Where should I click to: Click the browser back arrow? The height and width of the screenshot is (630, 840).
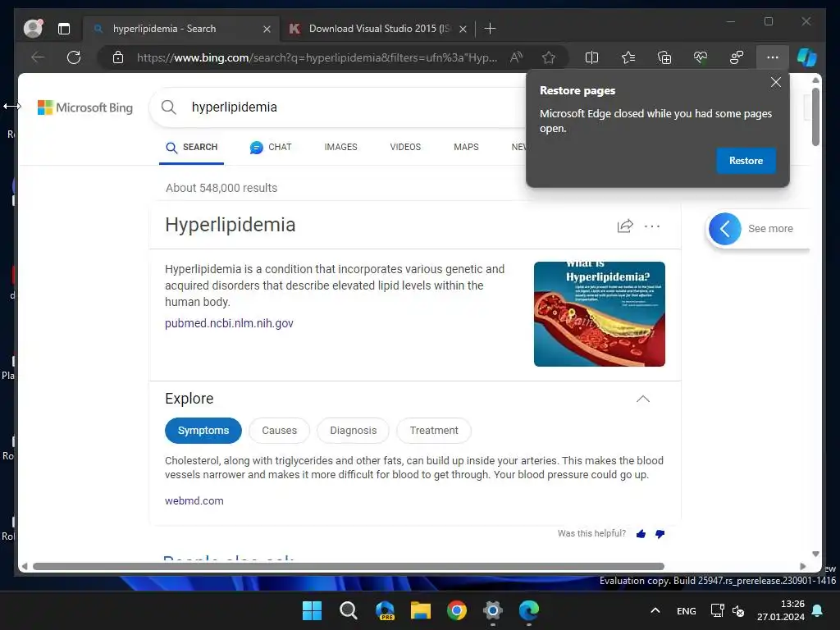pyautogui.click(x=38, y=57)
